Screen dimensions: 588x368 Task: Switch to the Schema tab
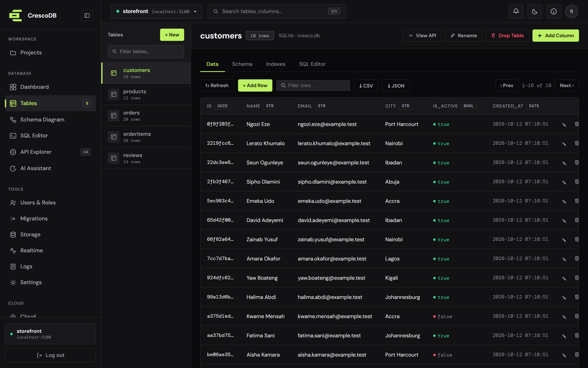(x=242, y=64)
